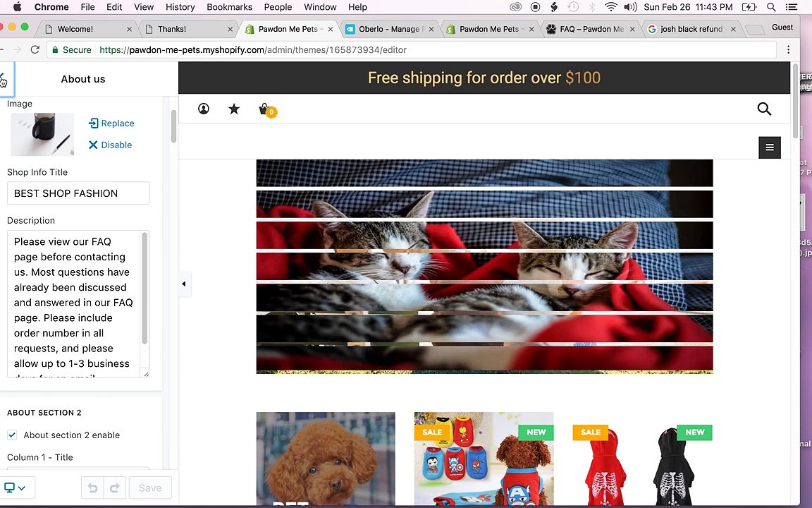Open the Apple menu
Image resolution: width=812 pixels, height=508 pixels.
pyautogui.click(x=17, y=7)
